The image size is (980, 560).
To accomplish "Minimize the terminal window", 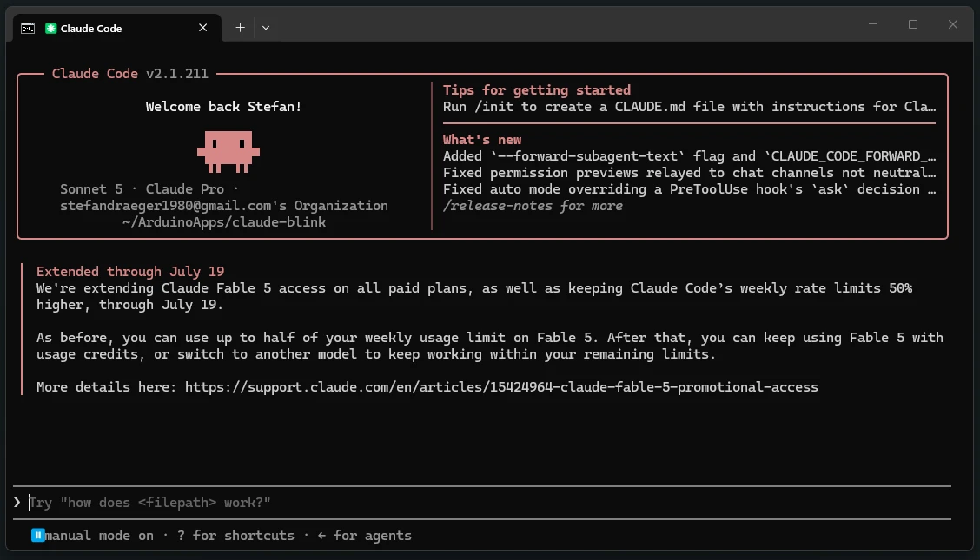I will pos(873,24).
